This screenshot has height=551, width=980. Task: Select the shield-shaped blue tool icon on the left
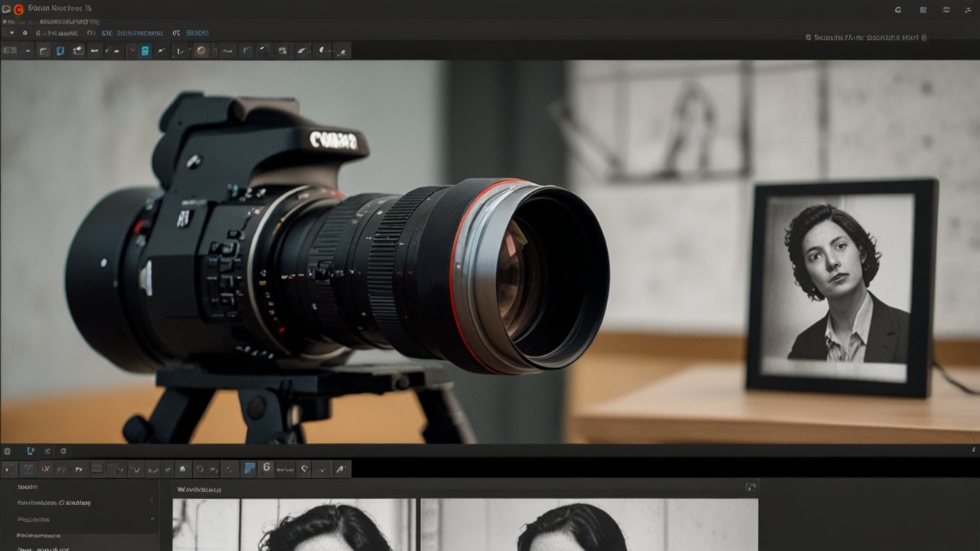click(x=59, y=51)
